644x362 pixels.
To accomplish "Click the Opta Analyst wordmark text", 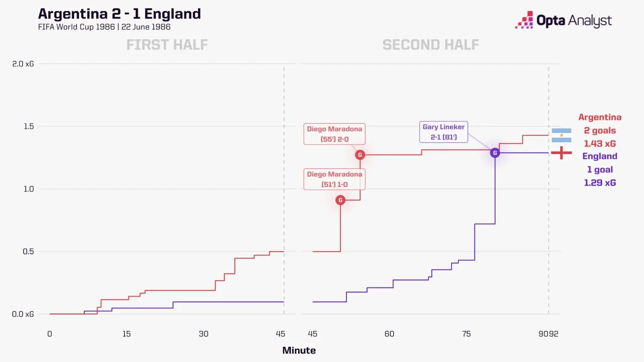I will click(x=574, y=21).
